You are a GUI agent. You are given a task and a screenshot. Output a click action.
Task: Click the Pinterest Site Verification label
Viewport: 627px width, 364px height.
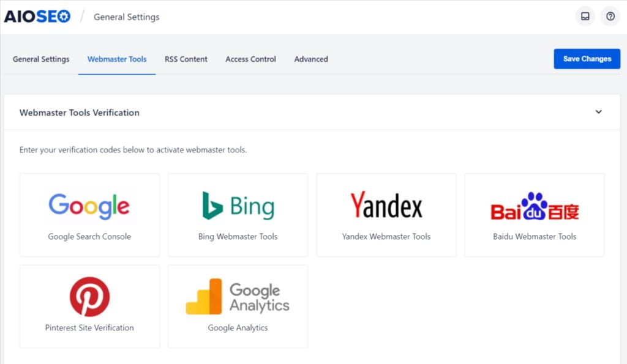coord(89,328)
